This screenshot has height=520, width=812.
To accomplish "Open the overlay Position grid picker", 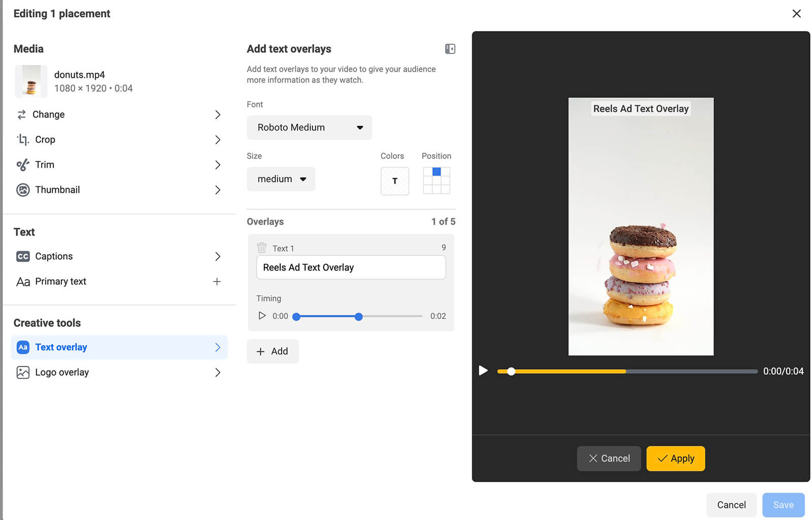I will coord(436,181).
